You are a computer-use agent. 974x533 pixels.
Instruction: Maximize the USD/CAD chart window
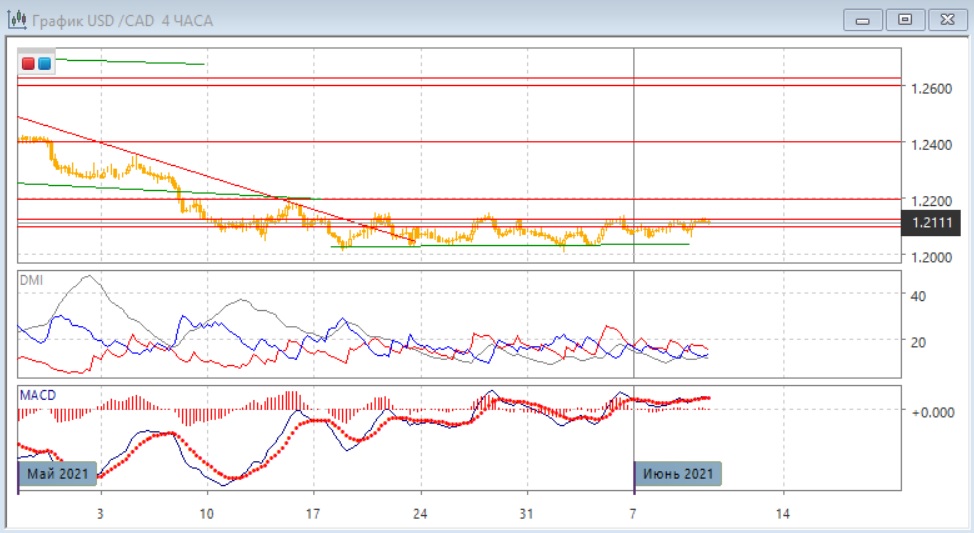[906, 19]
